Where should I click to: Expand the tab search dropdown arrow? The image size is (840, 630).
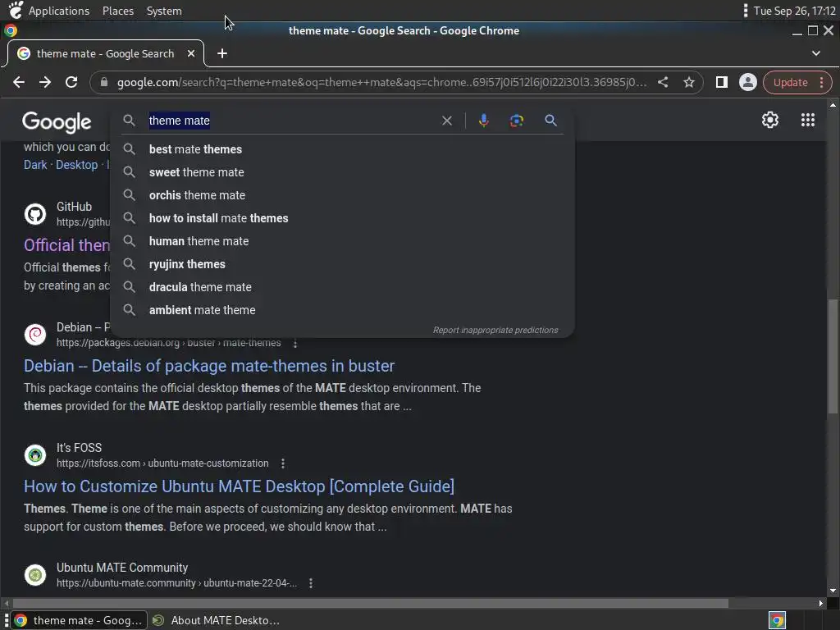click(816, 53)
